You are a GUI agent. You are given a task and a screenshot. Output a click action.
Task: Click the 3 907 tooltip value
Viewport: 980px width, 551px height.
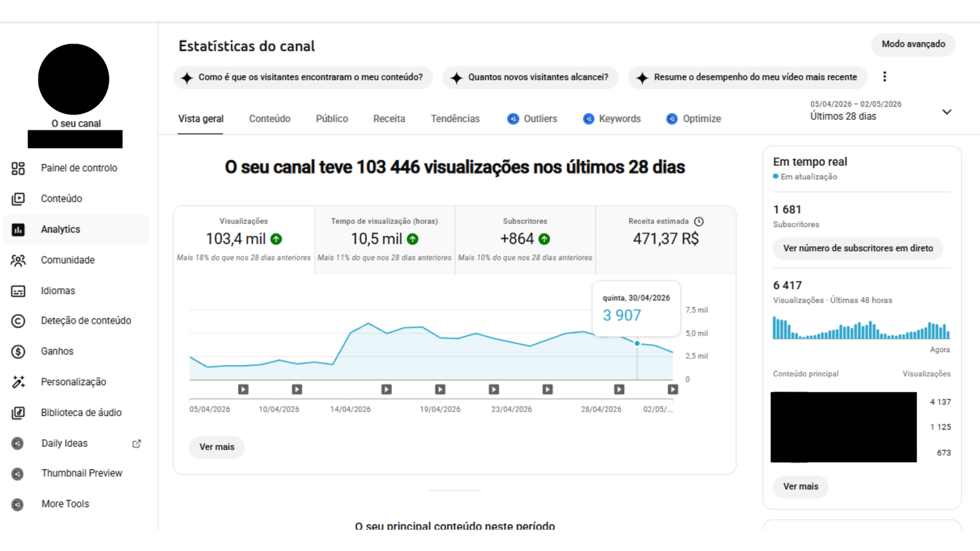pos(622,315)
